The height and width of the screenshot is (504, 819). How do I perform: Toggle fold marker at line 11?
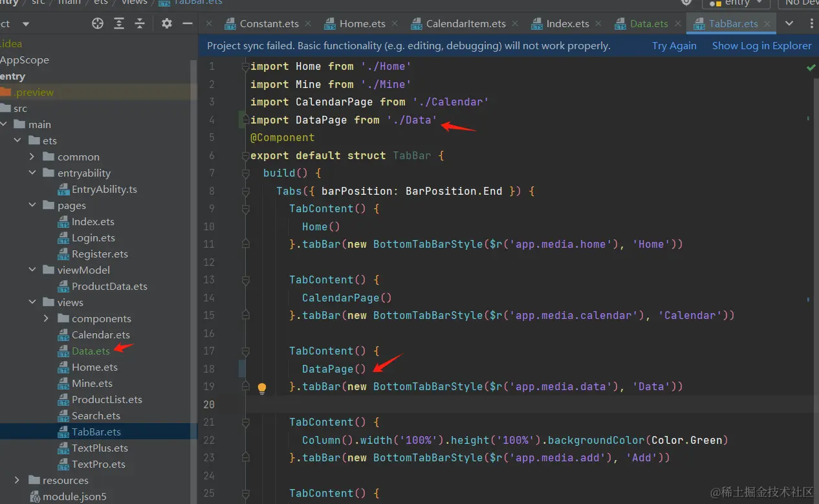(x=245, y=244)
